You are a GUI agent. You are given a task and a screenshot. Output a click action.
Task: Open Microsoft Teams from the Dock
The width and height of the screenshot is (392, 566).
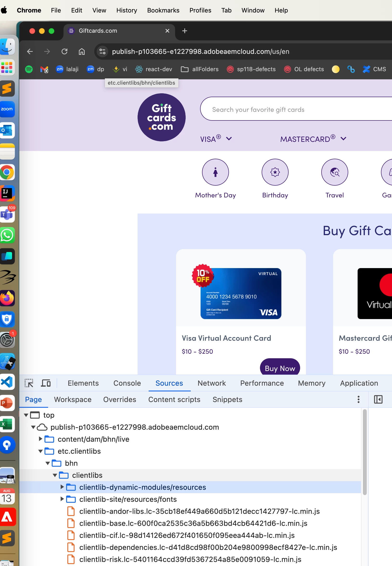[7, 214]
